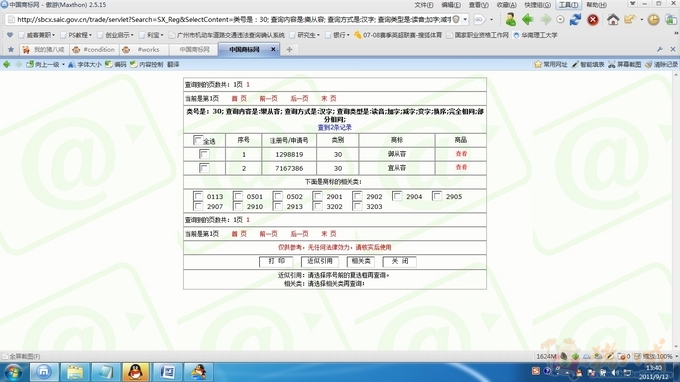Click the 打印 button
This screenshot has width=680, height=382.
tap(276, 261)
